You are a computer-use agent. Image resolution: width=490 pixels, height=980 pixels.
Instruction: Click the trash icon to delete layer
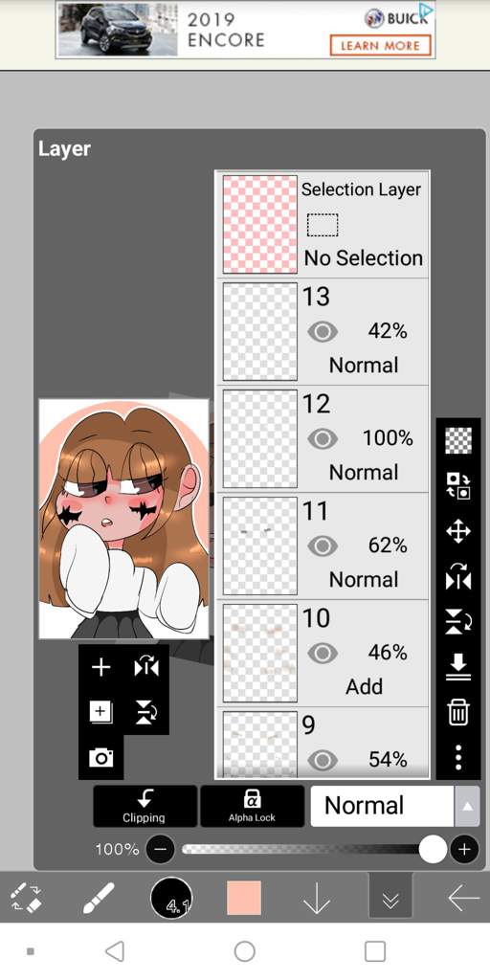coord(458,712)
